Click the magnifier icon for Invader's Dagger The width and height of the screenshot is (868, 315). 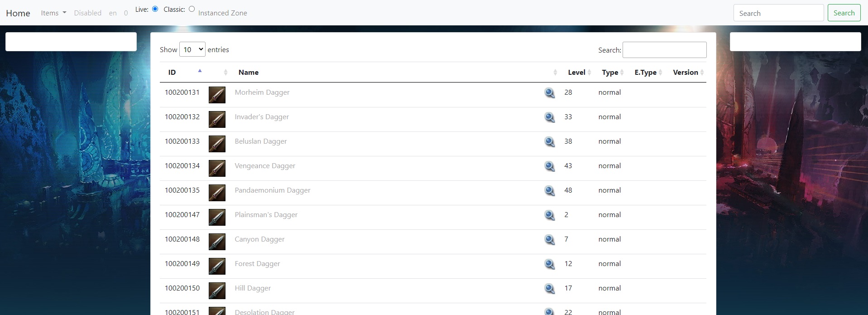click(x=549, y=117)
